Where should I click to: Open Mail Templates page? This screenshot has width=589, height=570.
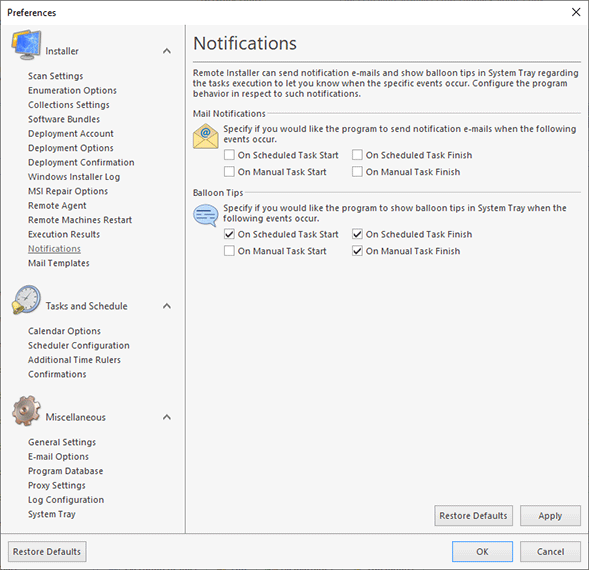click(59, 263)
